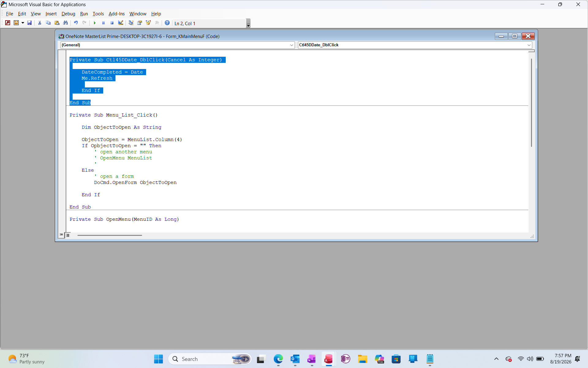The height and width of the screenshot is (368, 588).
Task: Save the project with the floppy icon
Action: click(x=29, y=23)
